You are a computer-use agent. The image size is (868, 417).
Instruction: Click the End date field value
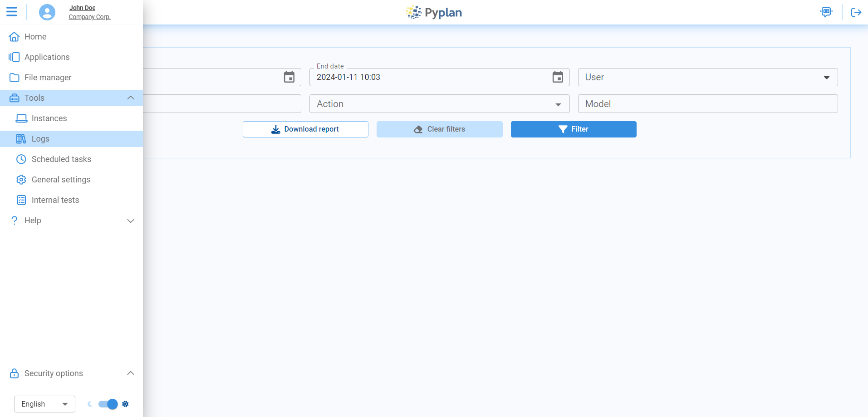[348, 77]
